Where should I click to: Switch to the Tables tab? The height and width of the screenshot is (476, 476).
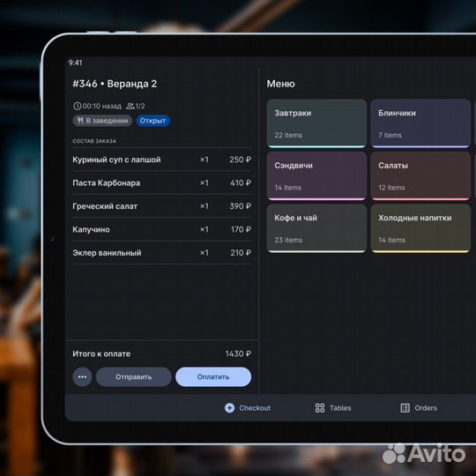click(333, 408)
